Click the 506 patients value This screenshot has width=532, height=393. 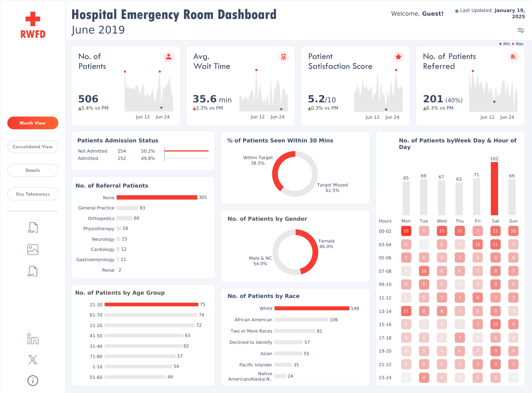[88, 99]
